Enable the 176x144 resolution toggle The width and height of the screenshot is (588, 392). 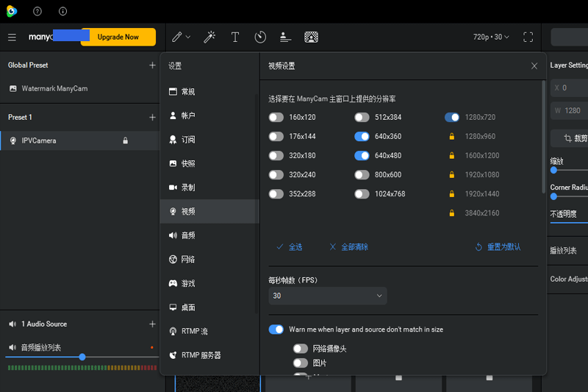coord(276,137)
